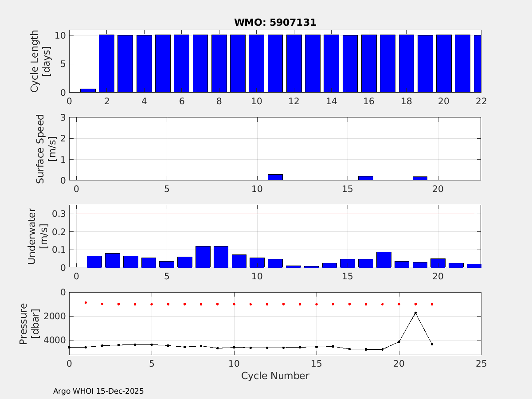Screen dimensions: 532x399
Task: Click the Argo WHOI 15-Dec-2025 footer text
Action: point(98,391)
